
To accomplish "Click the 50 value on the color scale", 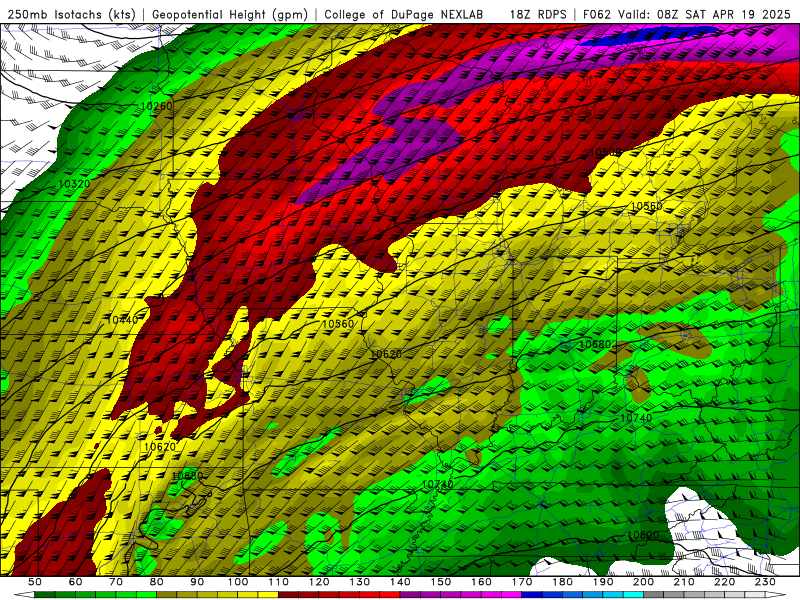I will tap(35, 582).
